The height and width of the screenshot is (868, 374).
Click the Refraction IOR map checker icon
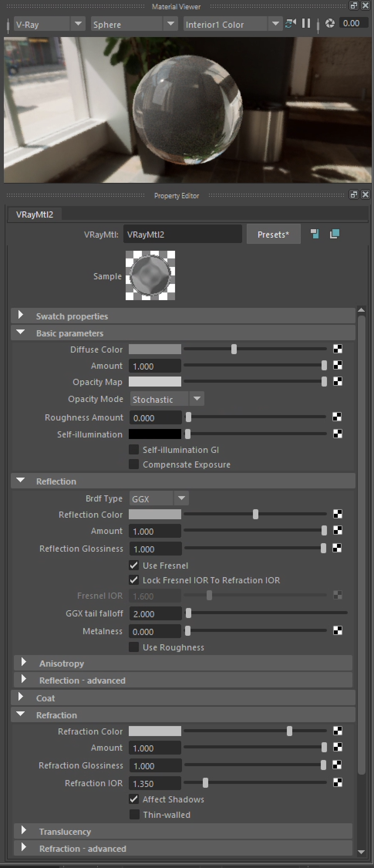337,782
